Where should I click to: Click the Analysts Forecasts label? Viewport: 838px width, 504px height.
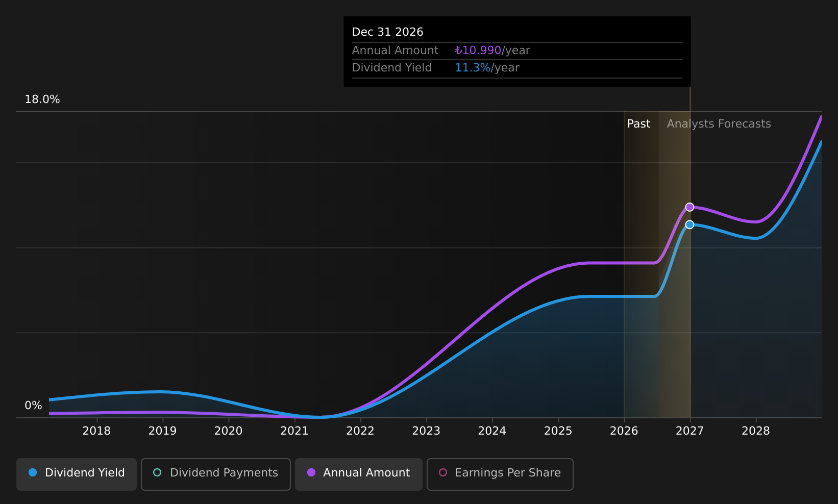(719, 124)
